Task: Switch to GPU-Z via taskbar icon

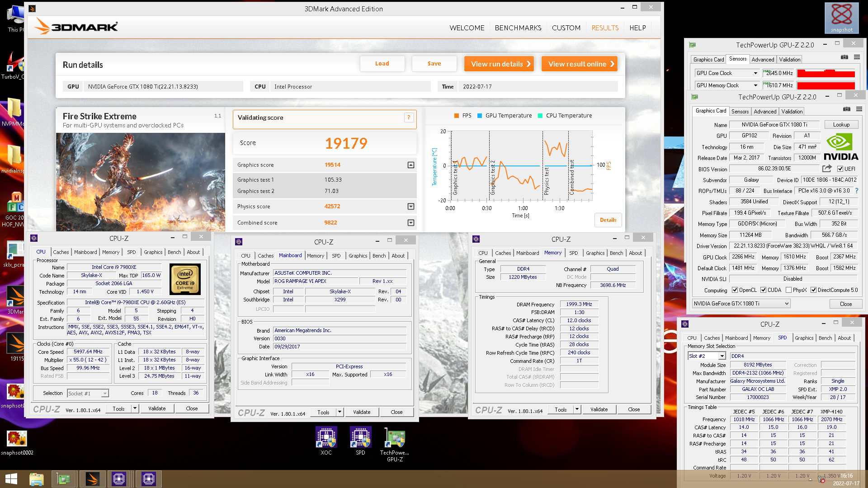Action: click(x=63, y=479)
